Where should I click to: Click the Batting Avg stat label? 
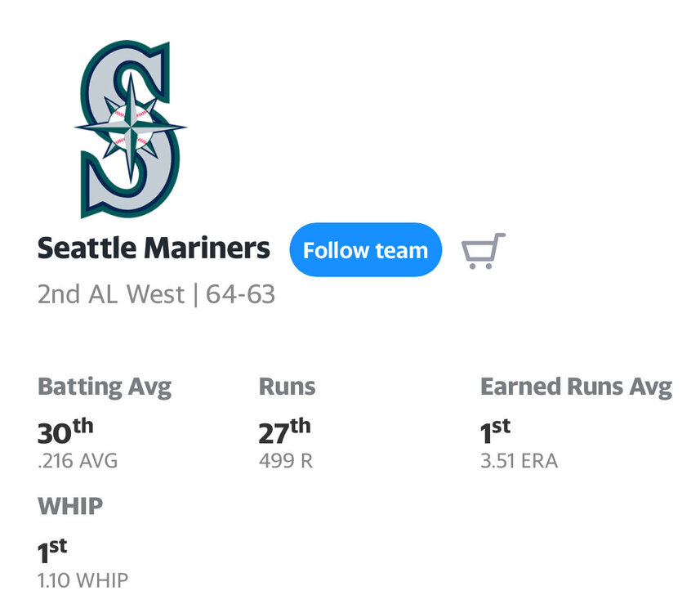[x=105, y=387]
